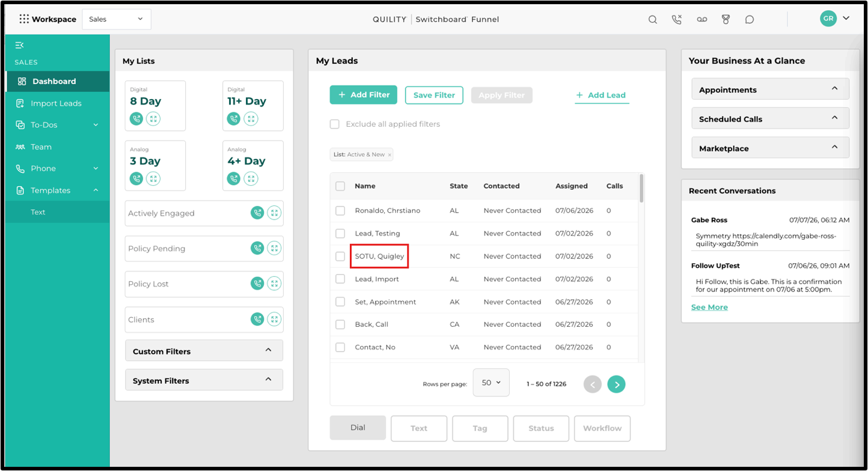Start dialing the Digital 11+ Day list

(234, 119)
